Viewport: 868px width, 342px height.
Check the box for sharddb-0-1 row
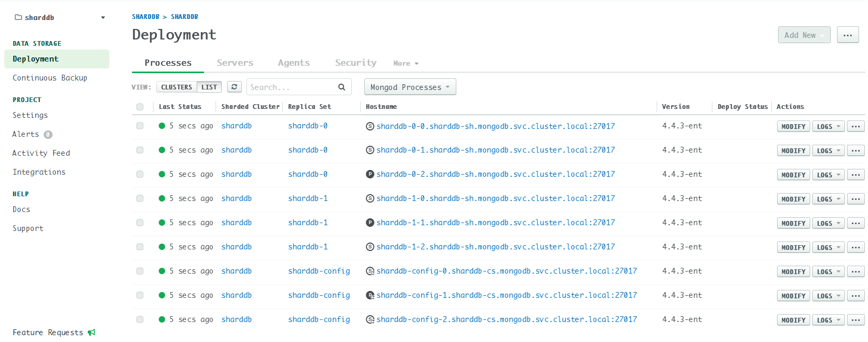point(140,150)
